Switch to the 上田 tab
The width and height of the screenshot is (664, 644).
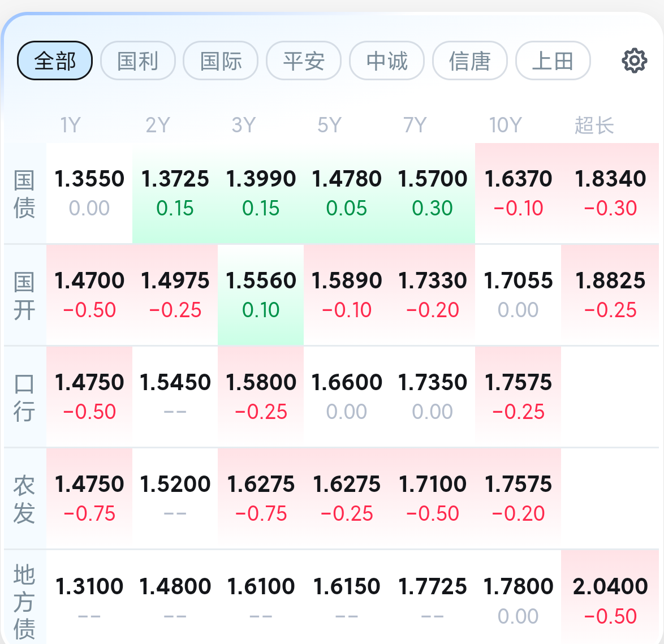[553, 60]
